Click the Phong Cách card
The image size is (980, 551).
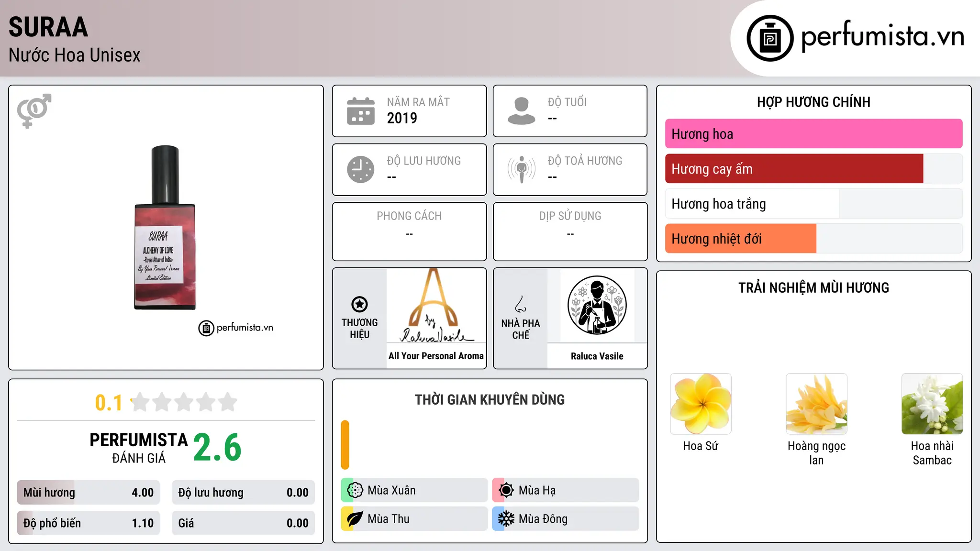(409, 231)
